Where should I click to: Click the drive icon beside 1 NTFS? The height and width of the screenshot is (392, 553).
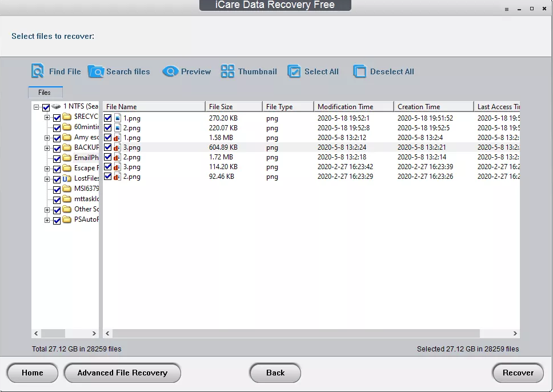point(55,107)
